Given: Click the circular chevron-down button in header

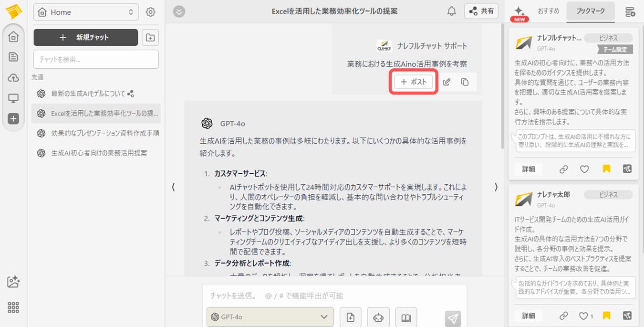Looking at the screenshot, I should 179,11.
